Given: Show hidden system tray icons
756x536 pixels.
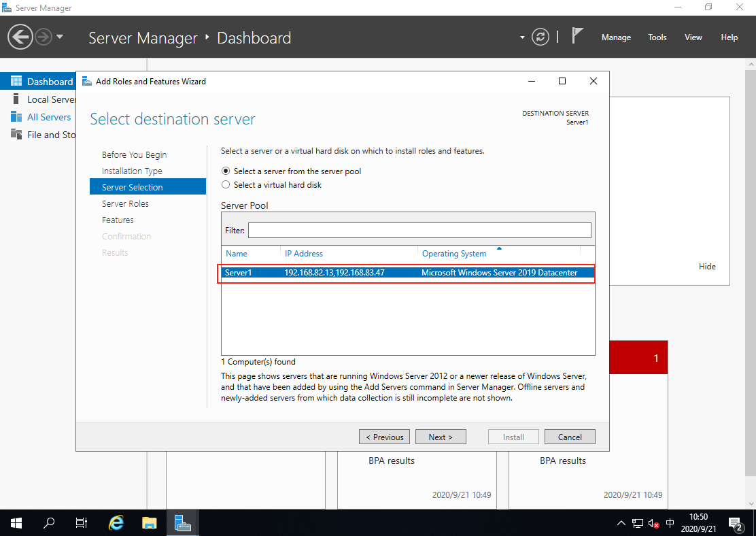Looking at the screenshot, I should point(621,523).
